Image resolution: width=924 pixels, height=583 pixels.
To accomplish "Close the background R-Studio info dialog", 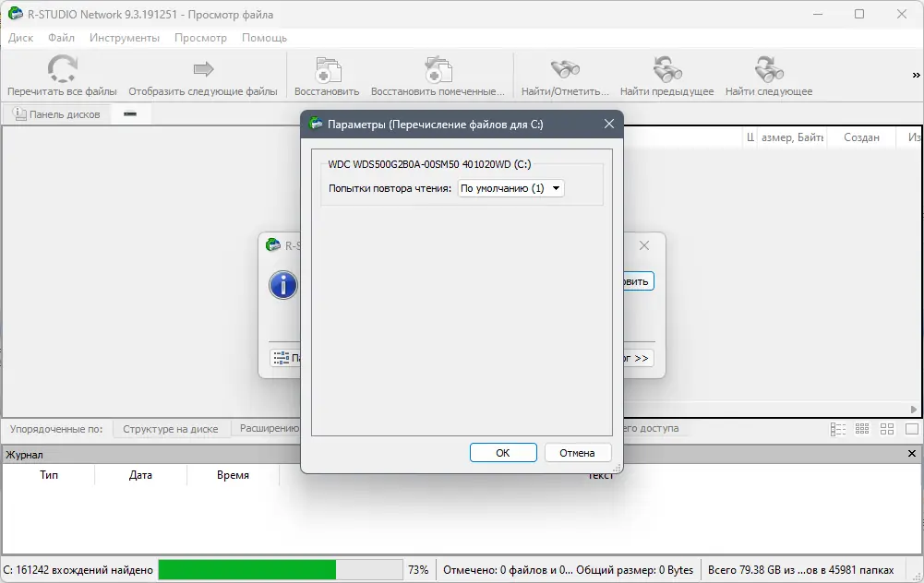I will (644, 245).
